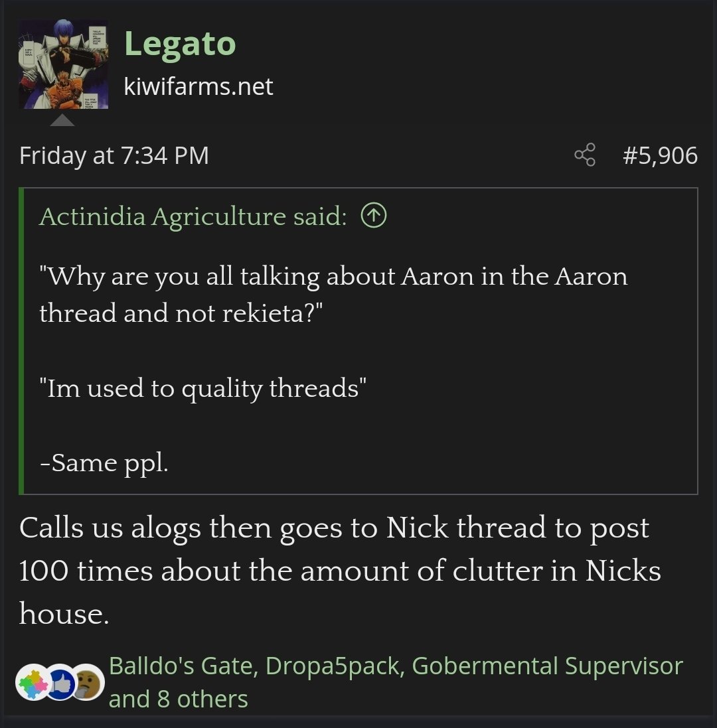Open Gobermental Supervisor's profile link

pyautogui.click(x=547, y=666)
